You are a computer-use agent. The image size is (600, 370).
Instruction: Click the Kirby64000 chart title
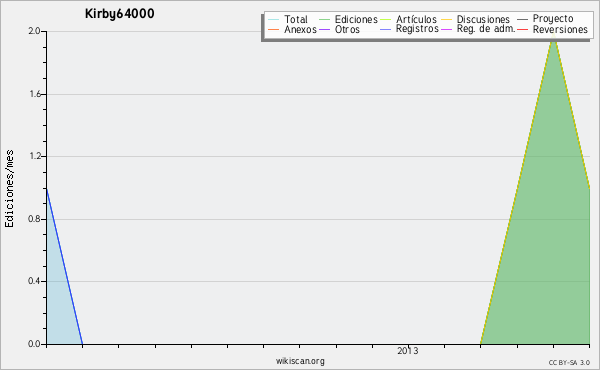click(119, 13)
